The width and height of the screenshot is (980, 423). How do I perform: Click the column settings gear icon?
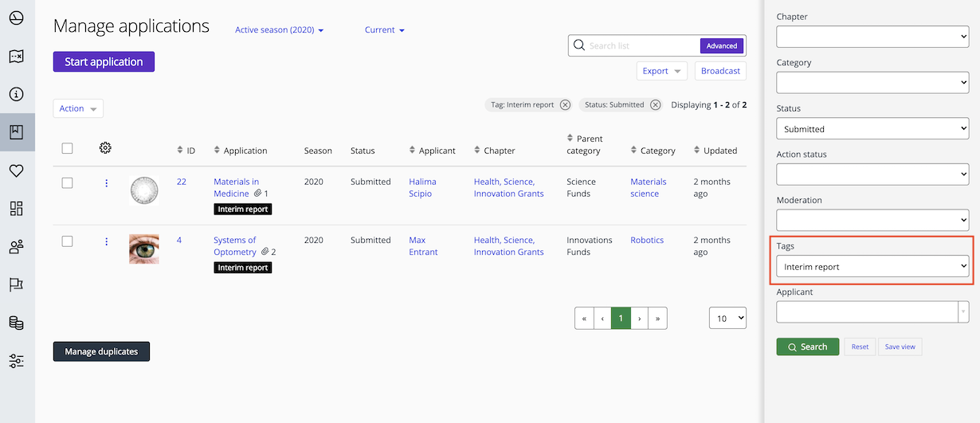coord(105,148)
